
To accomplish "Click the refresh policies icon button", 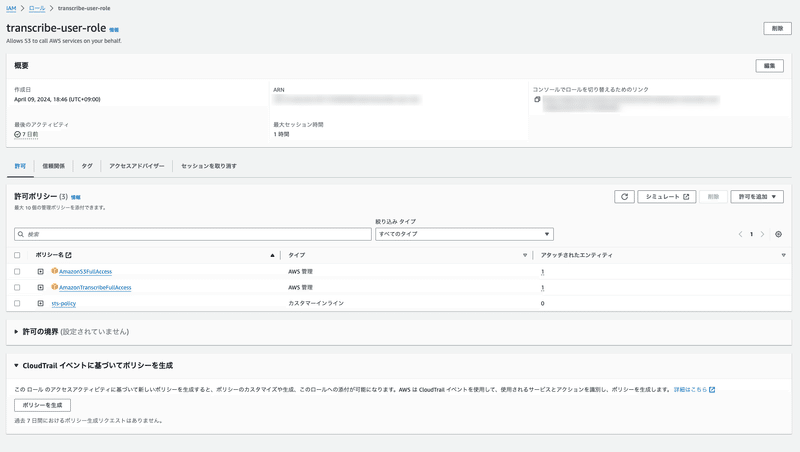I will [x=624, y=196].
